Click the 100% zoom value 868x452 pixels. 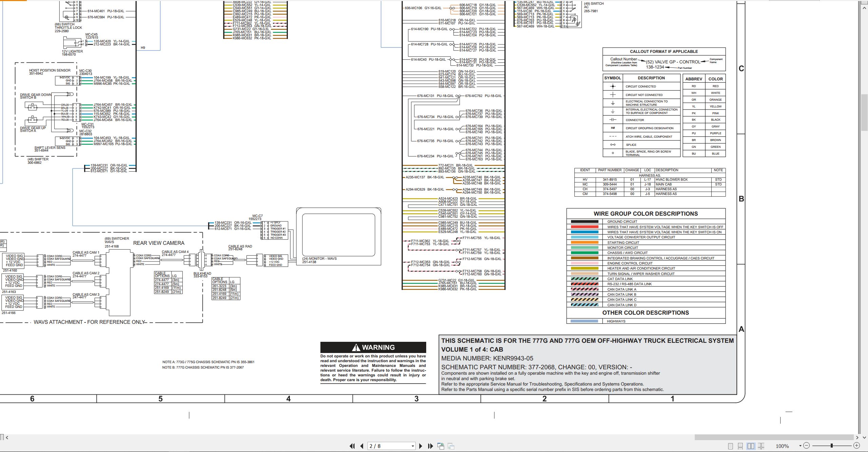782,446
